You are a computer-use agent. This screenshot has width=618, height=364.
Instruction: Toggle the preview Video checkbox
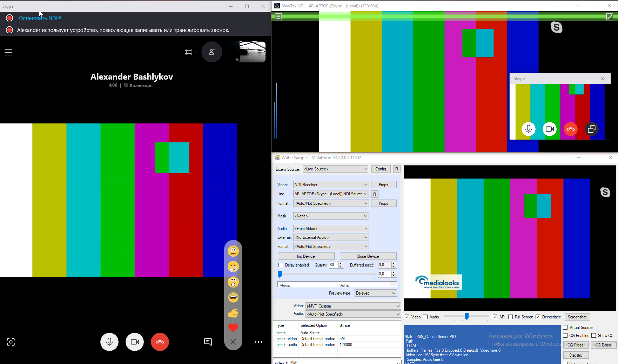point(407,317)
